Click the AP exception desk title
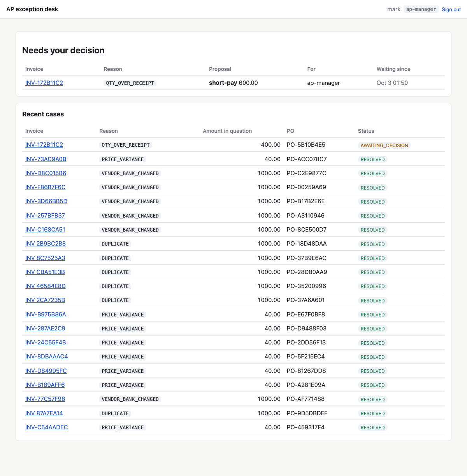 tap(32, 9)
